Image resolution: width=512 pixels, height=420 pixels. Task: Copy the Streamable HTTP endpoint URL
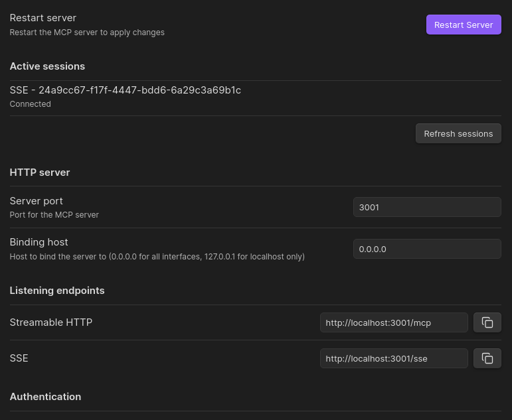click(x=487, y=322)
